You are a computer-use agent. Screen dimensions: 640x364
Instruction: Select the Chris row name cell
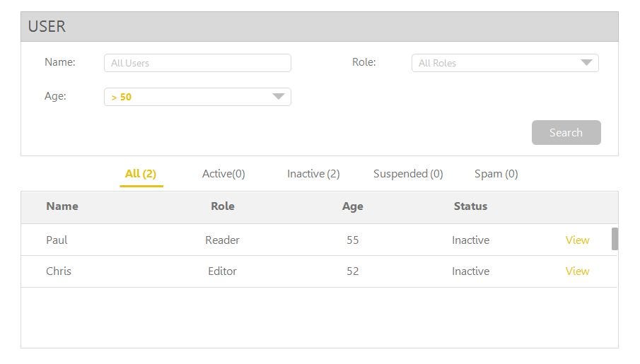click(59, 271)
